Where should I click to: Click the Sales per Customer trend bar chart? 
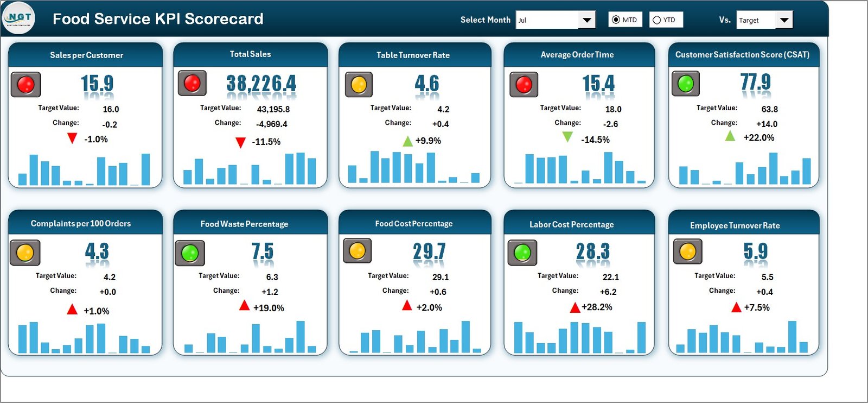click(85, 169)
